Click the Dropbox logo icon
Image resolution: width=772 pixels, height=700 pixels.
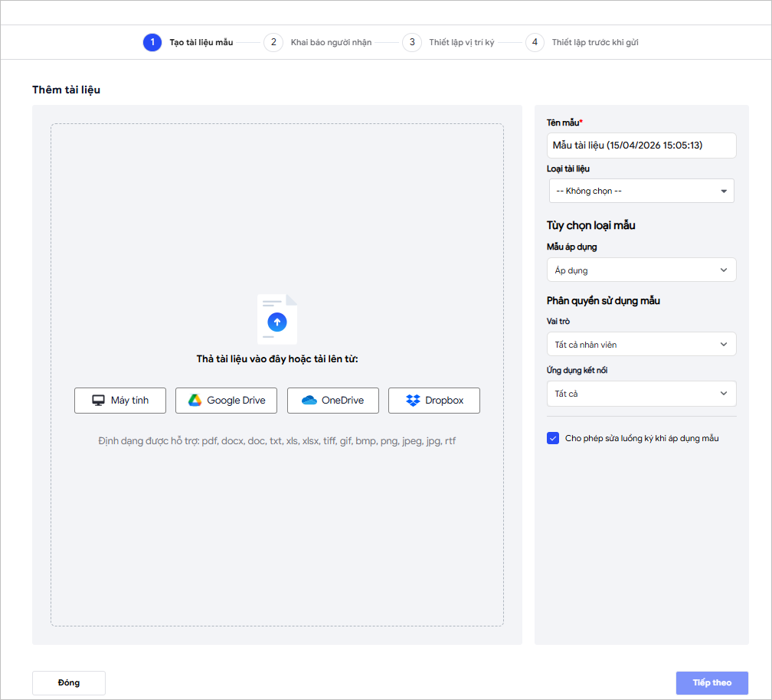tap(414, 401)
